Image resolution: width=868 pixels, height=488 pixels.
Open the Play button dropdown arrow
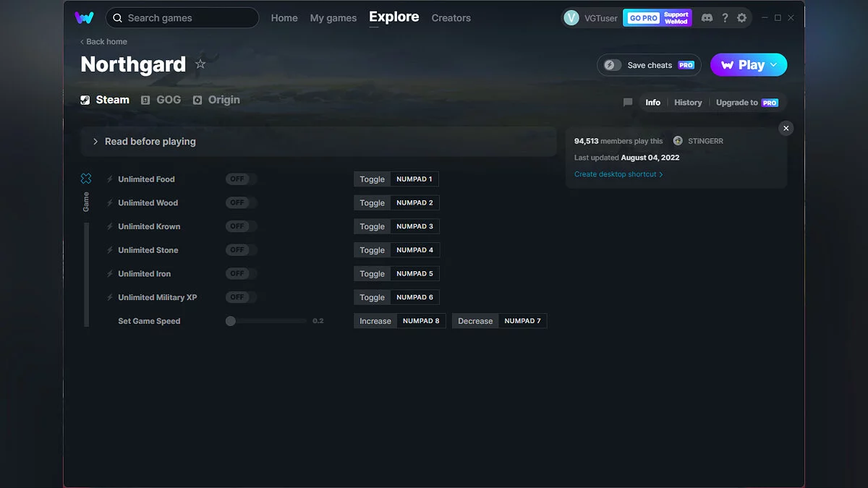(774, 65)
